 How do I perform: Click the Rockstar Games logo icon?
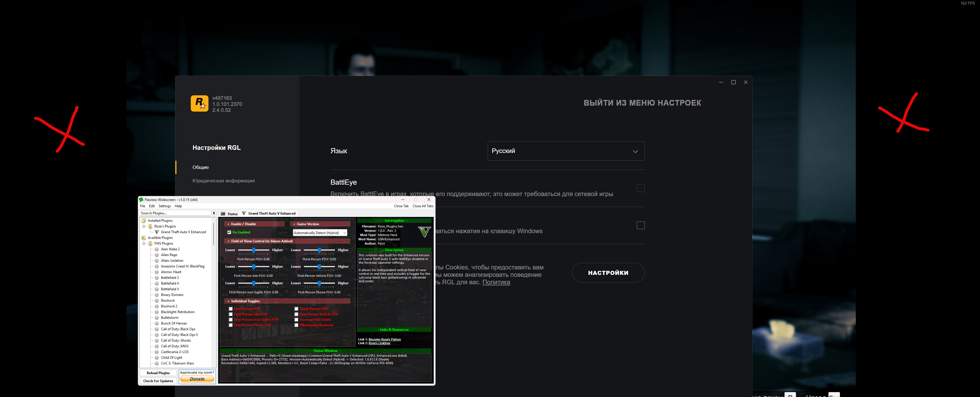tap(199, 103)
